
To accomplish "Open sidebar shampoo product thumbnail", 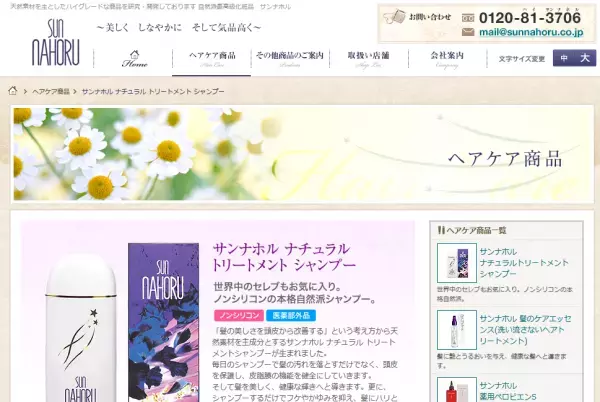I will (x=457, y=263).
